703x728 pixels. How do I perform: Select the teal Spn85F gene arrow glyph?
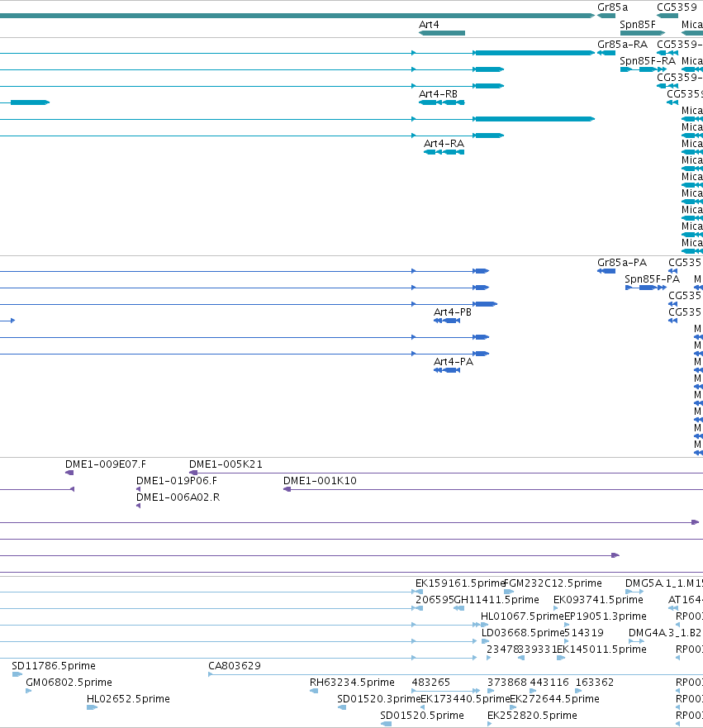point(642,33)
